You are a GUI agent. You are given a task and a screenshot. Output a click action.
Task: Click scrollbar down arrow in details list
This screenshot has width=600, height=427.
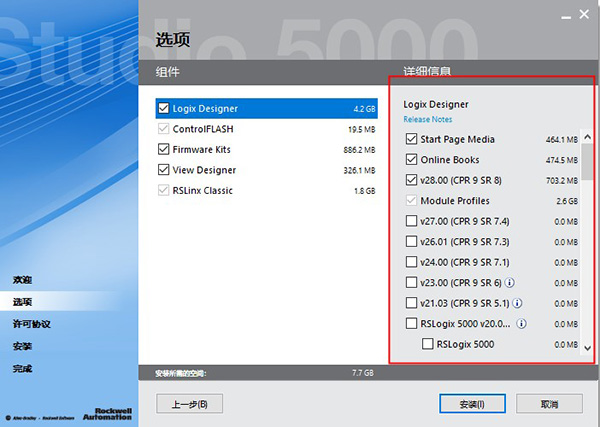[x=587, y=348]
